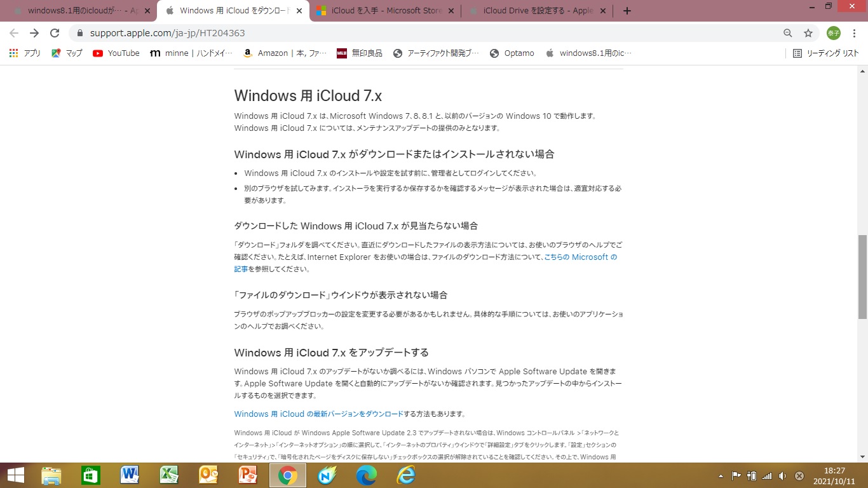Open the アーティファクト開発 bookmark

click(437, 53)
